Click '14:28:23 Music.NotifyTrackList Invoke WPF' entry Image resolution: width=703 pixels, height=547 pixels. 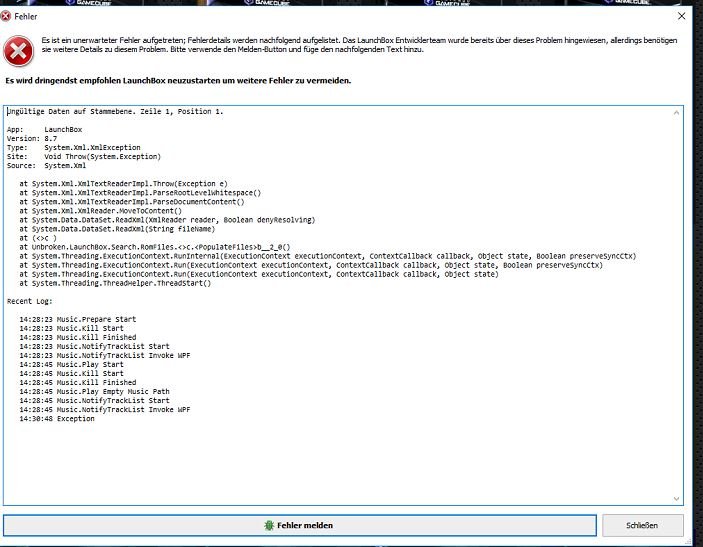(104, 356)
